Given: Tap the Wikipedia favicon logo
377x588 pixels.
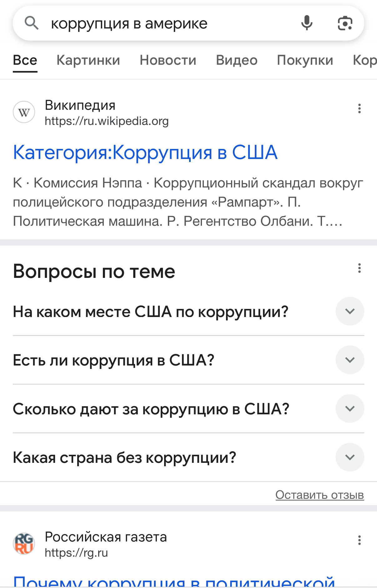Looking at the screenshot, I should click(x=24, y=112).
